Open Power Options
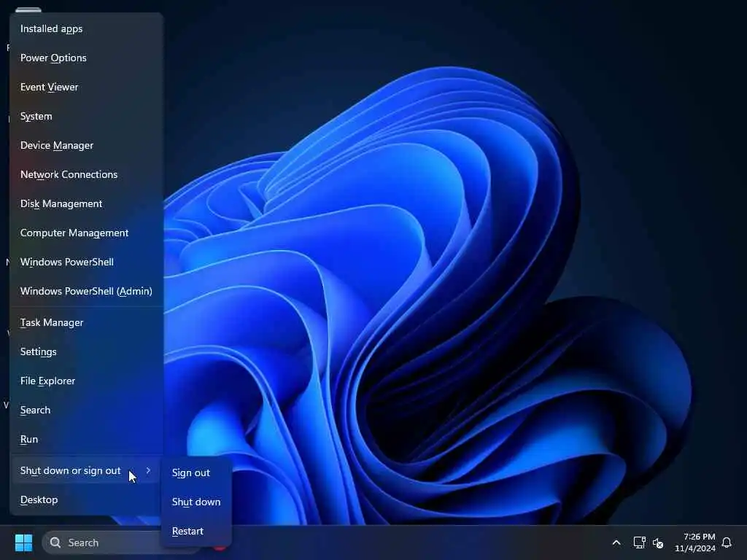 pos(86,58)
